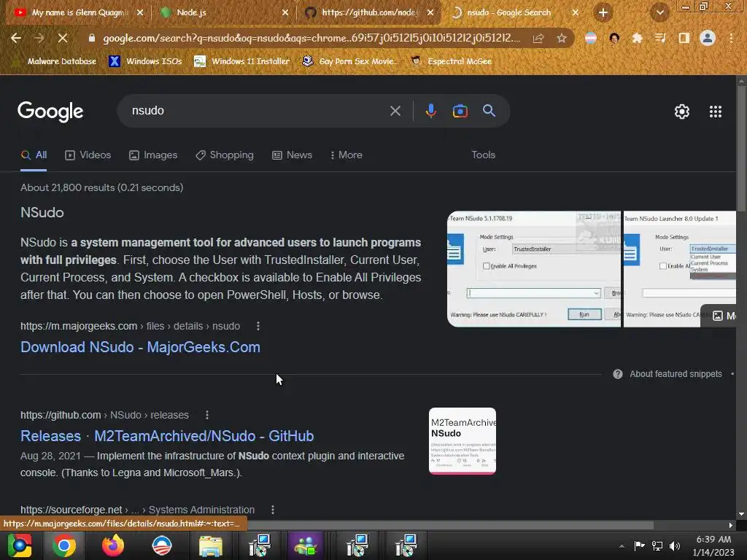This screenshot has width=747, height=560.
Task: Bookmark this page with the star icon
Action: (562, 38)
